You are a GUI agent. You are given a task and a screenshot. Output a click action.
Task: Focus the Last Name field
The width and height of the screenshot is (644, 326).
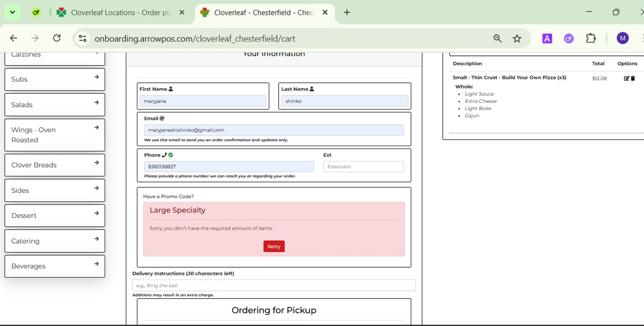click(345, 101)
